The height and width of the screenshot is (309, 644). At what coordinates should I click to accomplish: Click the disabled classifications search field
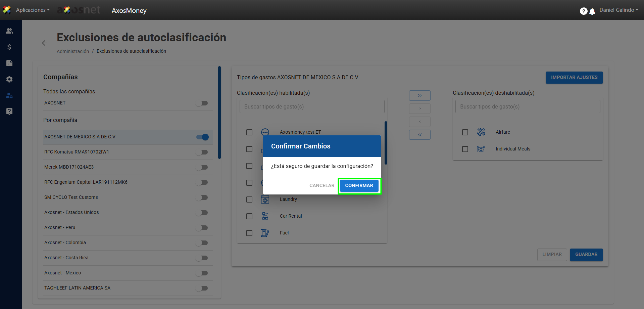528,106
